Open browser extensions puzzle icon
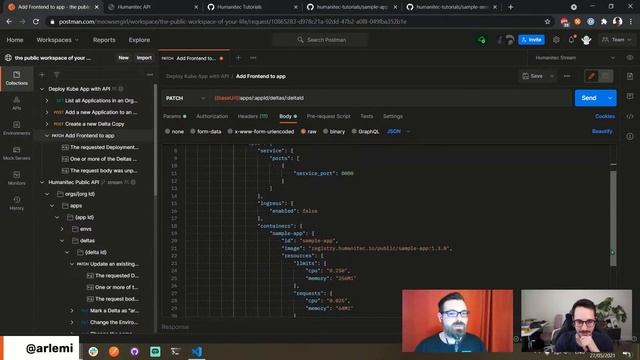This screenshot has height=360, width=640. pyautogui.click(x=604, y=22)
